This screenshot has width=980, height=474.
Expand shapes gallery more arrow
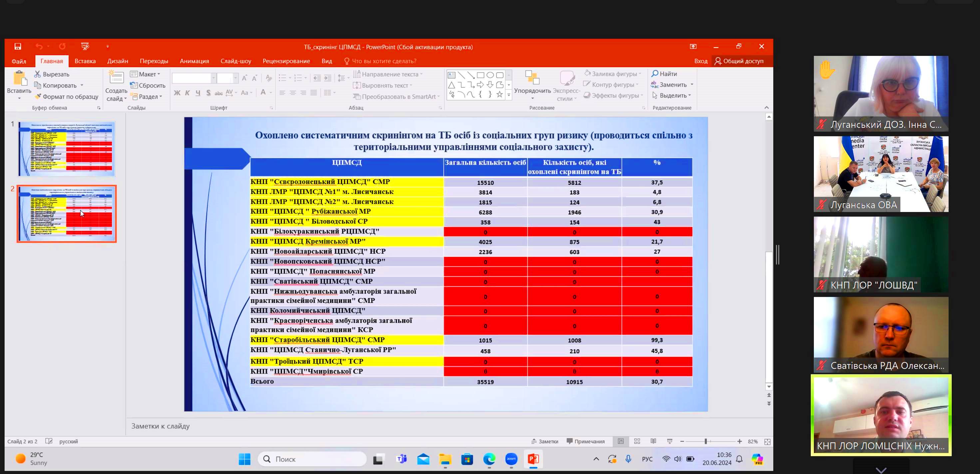[508, 95]
